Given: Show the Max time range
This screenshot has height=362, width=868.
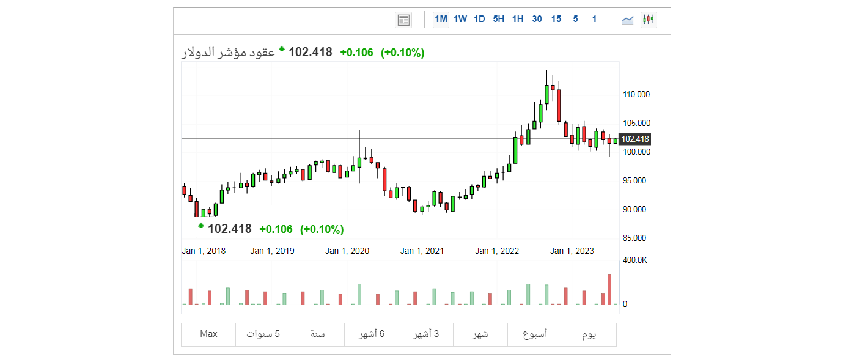Looking at the screenshot, I should click(x=208, y=334).
